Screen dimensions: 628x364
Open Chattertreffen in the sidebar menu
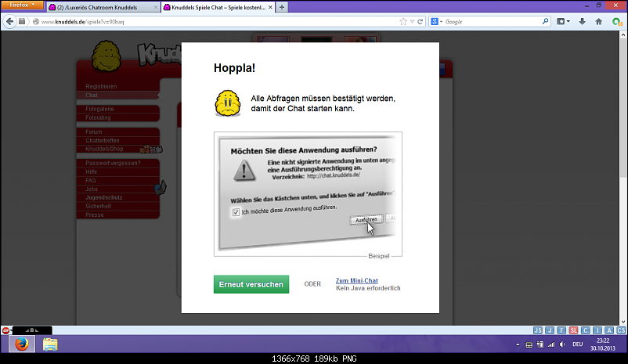coord(102,141)
